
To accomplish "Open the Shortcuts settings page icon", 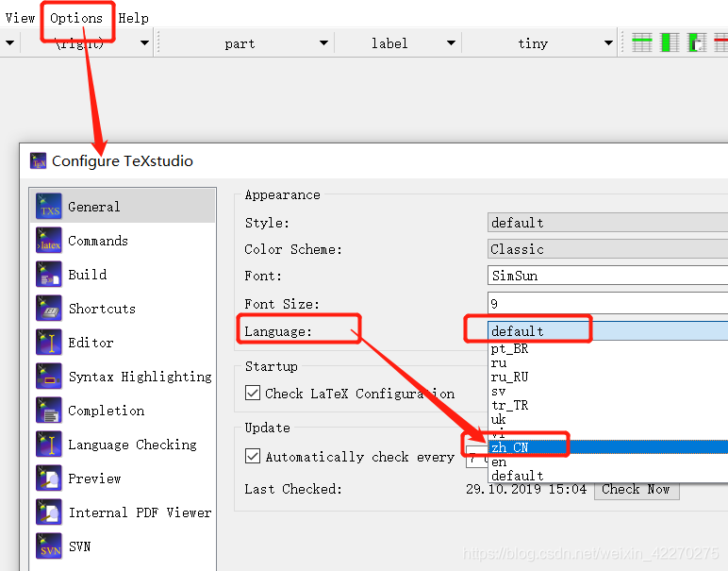I will point(49,308).
